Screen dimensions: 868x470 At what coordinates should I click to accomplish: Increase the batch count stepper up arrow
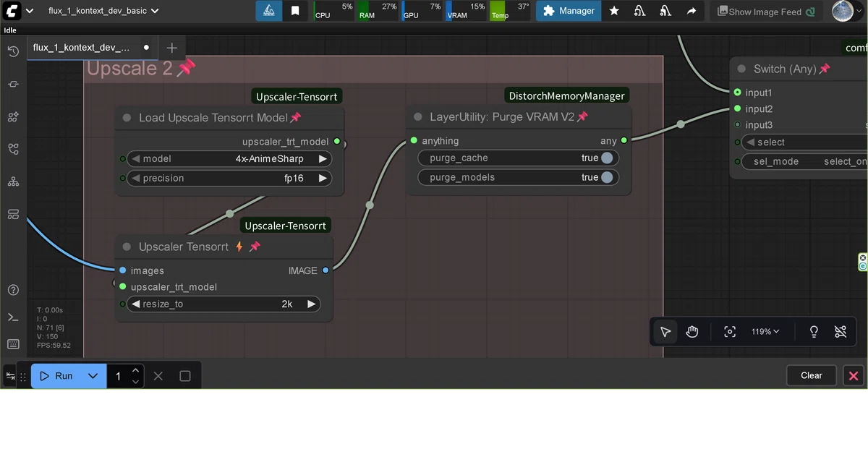pyautogui.click(x=135, y=370)
